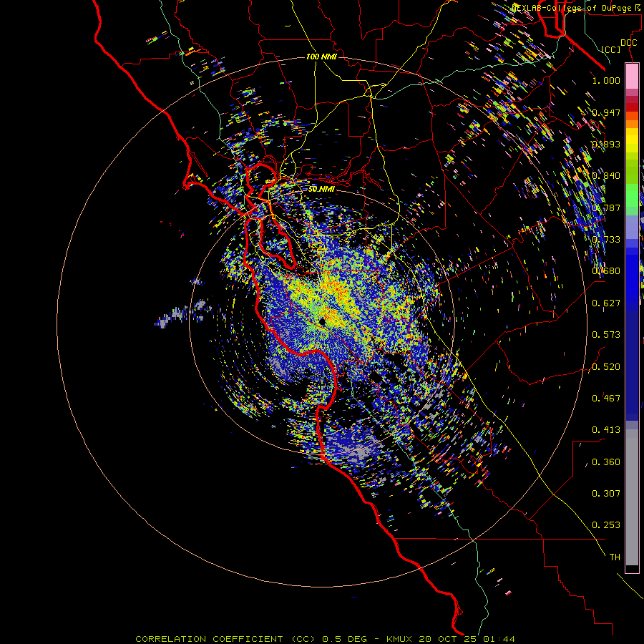Pick the pink top segment of the color bar
This screenshot has width=644, height=644.
pyautogui.click(x=632, y=76)
